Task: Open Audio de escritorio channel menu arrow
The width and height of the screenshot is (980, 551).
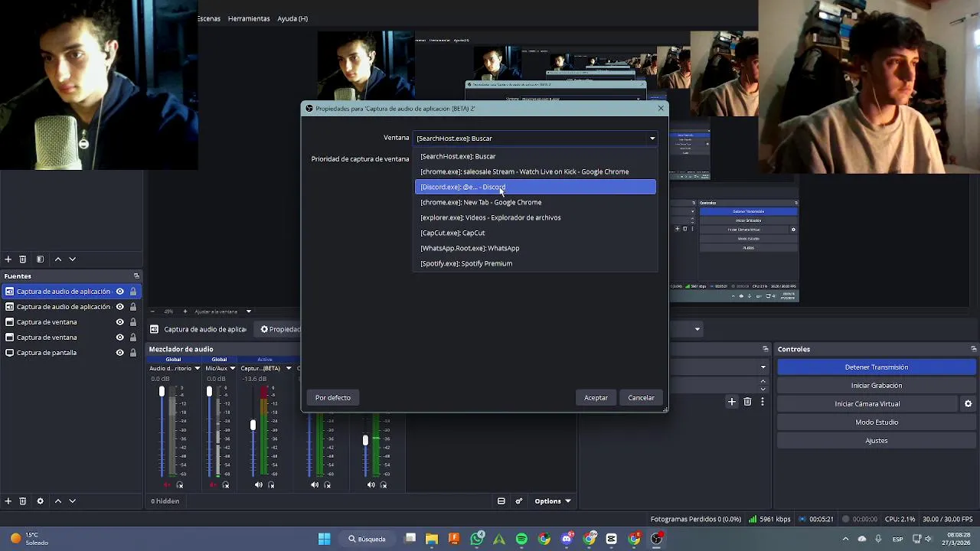Action: [x=197, y=369]
